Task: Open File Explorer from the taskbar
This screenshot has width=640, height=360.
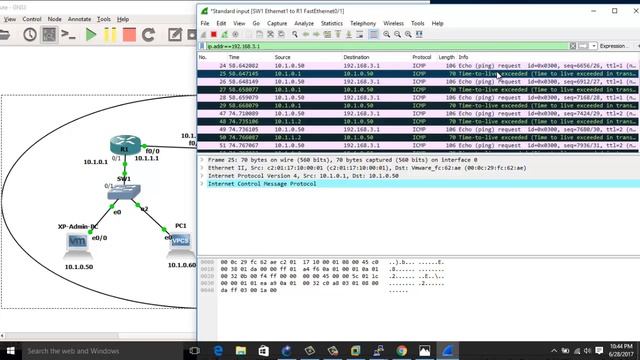Action: tap(241, 351)
